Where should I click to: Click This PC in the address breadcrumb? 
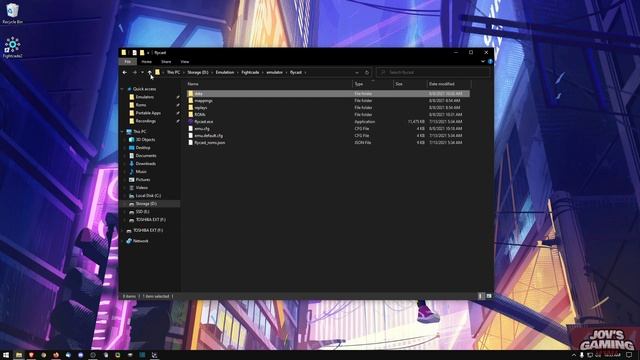173,73
